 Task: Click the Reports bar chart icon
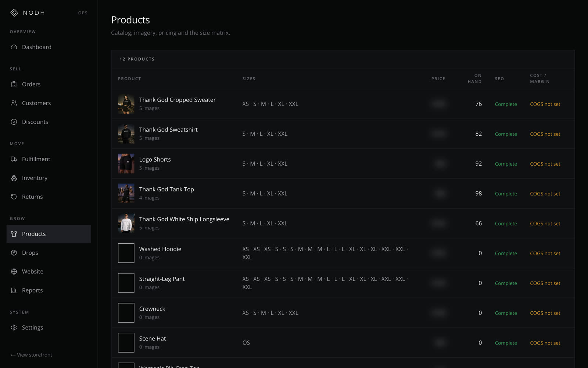tap(14, 290)
